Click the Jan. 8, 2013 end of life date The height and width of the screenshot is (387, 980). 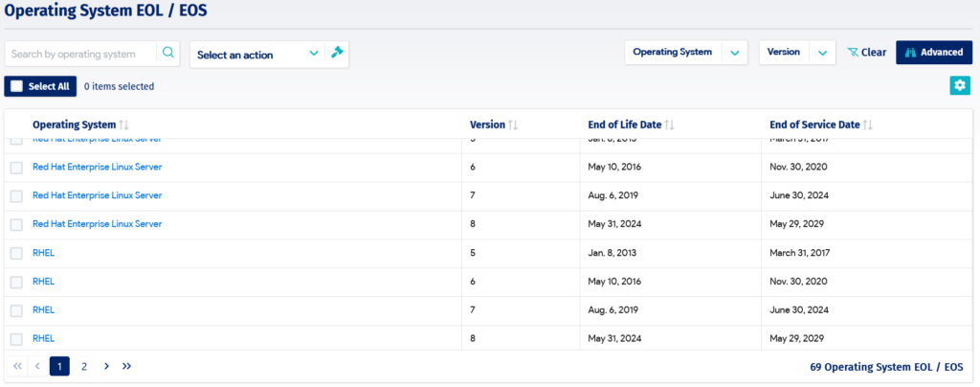point(612,253)
